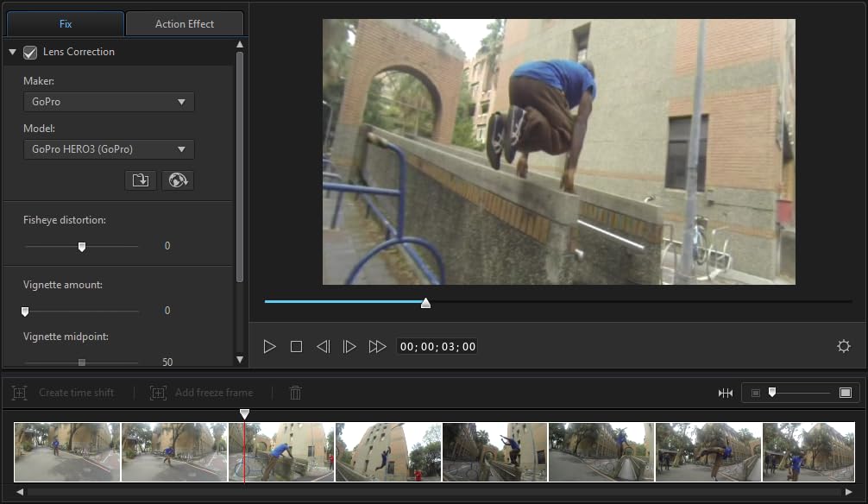This screenshot has width=868, height=504.
Task: Click the import lens profile icon
Action: pos(140,180)
